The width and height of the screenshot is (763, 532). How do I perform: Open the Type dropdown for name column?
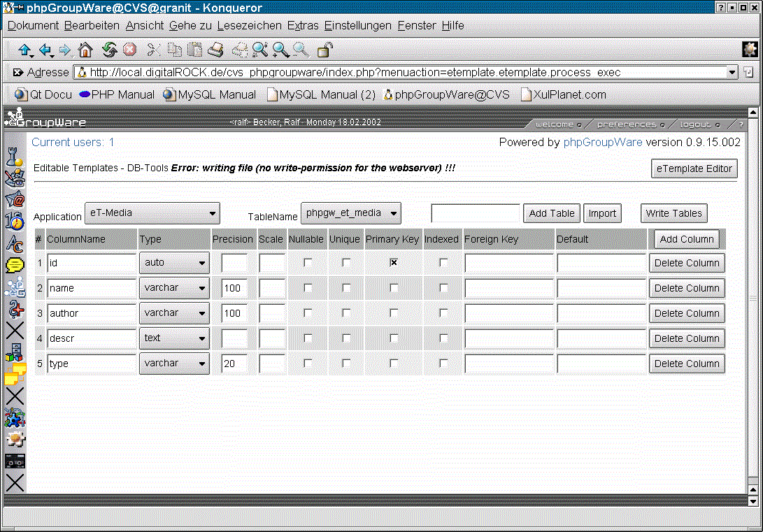[x=174, y=288]
